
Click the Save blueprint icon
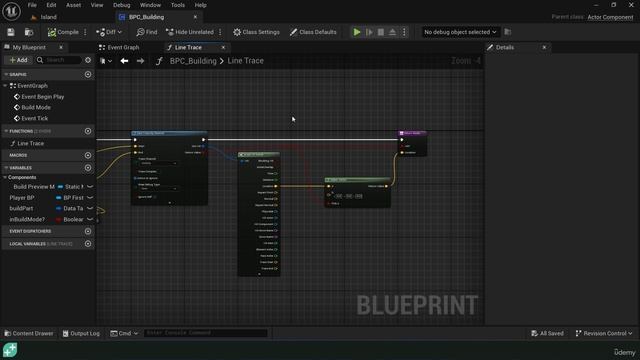pos(11,32)
